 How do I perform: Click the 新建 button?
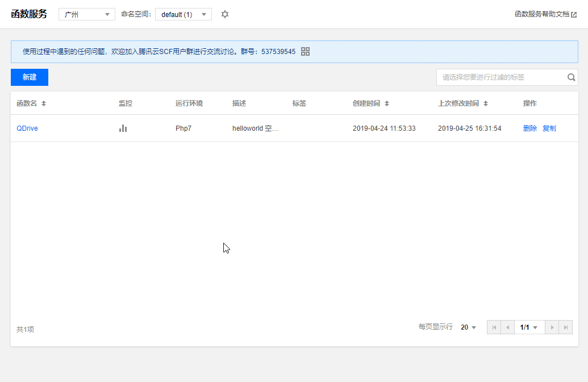[29, 77]
